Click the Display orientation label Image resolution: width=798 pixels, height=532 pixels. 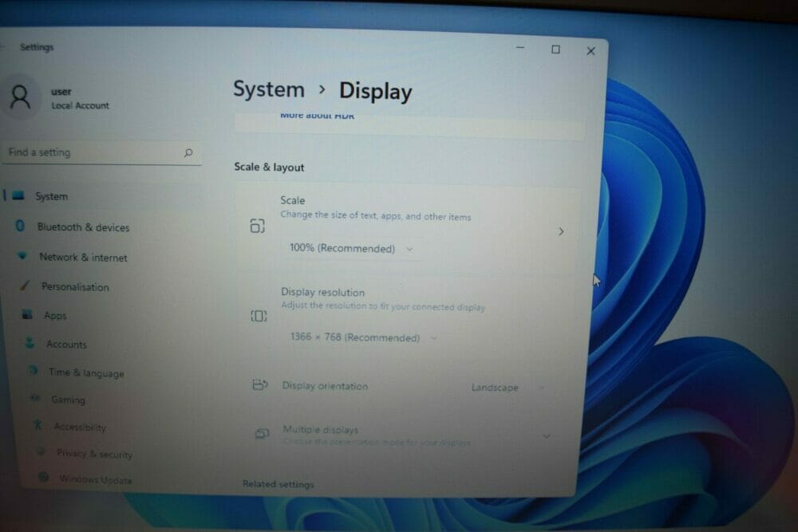(326, 386)
